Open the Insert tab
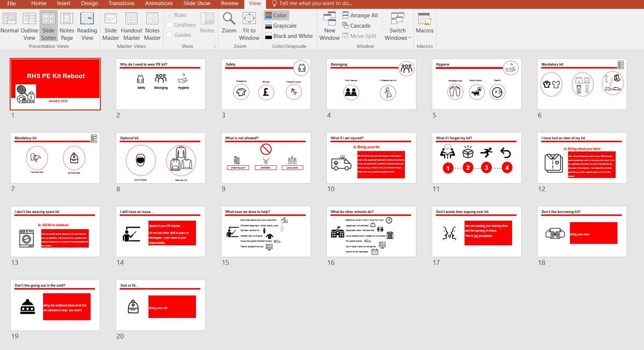The height and width of the screenshot is (350, 644). click(x=63, y=3)
